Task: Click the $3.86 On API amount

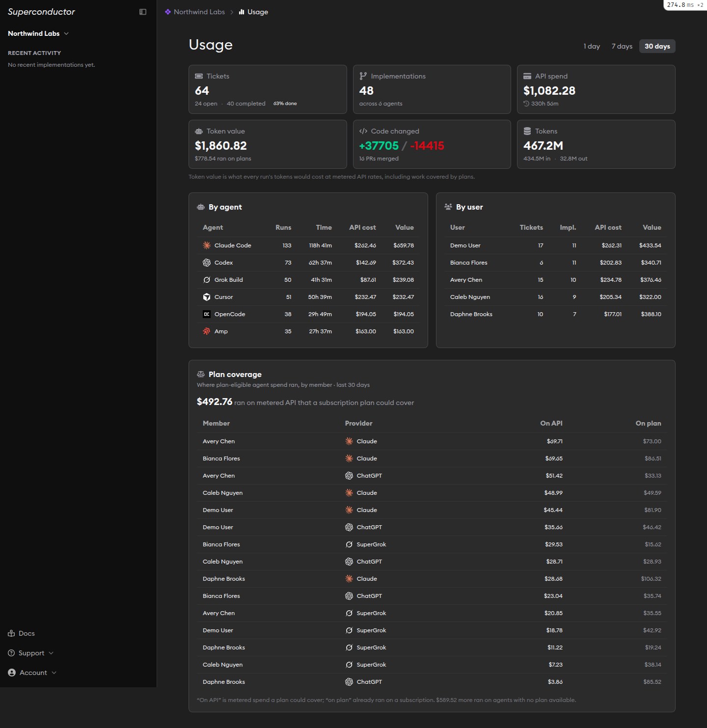Action: tap(555, 682)
